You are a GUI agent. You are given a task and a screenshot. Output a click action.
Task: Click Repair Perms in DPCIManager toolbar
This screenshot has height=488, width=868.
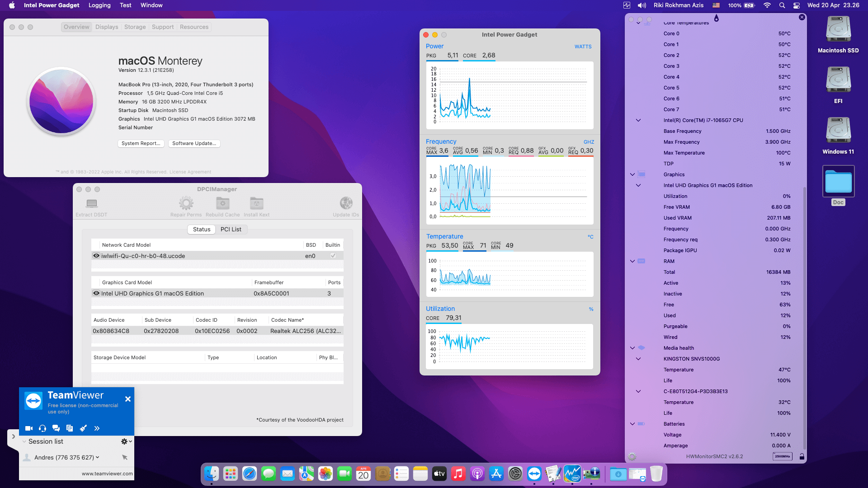click(186, 207)
